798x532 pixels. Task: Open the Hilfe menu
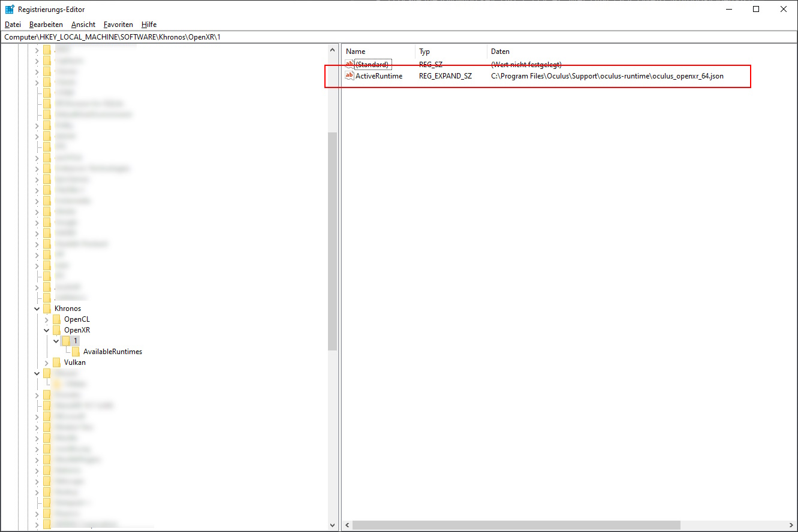[149, 25]
